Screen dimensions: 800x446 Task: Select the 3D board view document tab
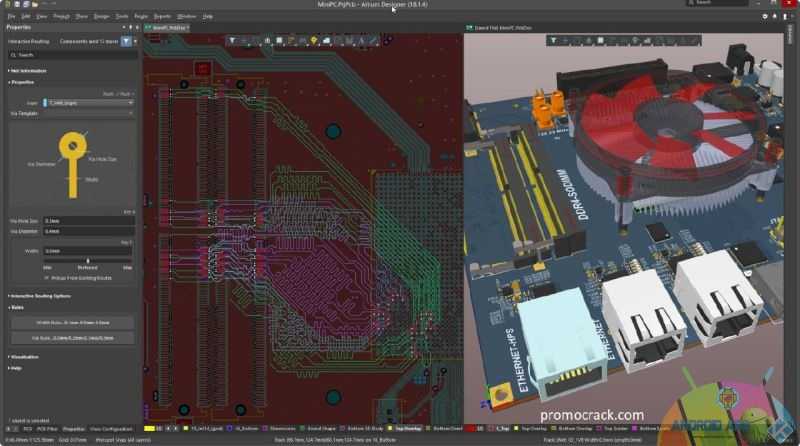point(499,28)
